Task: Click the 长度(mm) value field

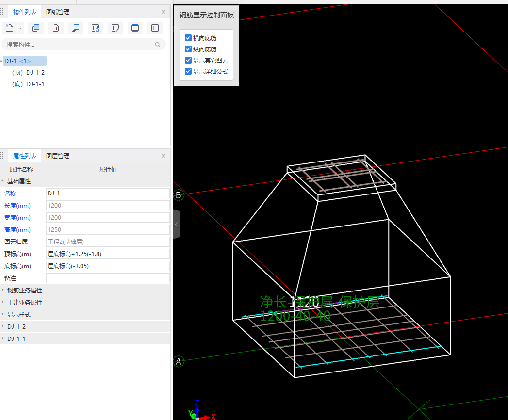Action: point(108,206)
